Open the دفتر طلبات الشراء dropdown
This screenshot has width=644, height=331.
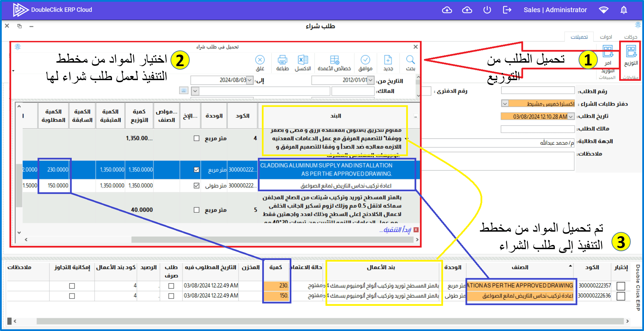[x=505, y=104]
